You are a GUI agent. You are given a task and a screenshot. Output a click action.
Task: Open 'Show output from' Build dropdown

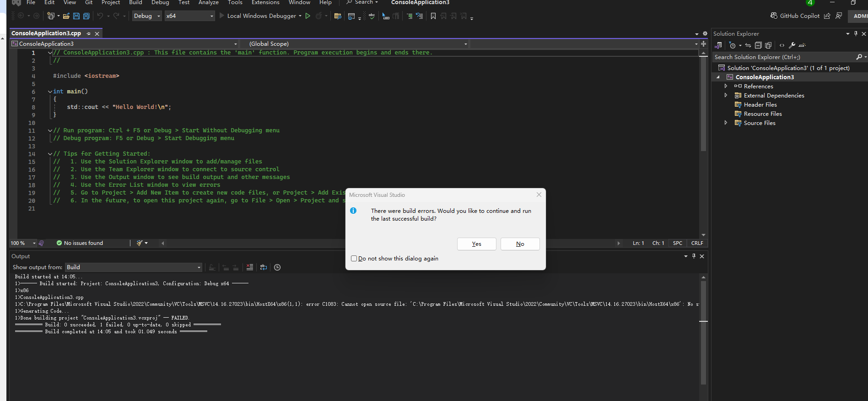tap(134, 267)
